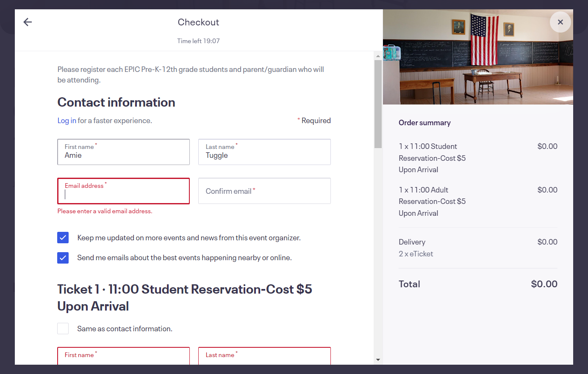Uncheck 'Keep me updated on more events' checkbox

[x=63, y=238]
